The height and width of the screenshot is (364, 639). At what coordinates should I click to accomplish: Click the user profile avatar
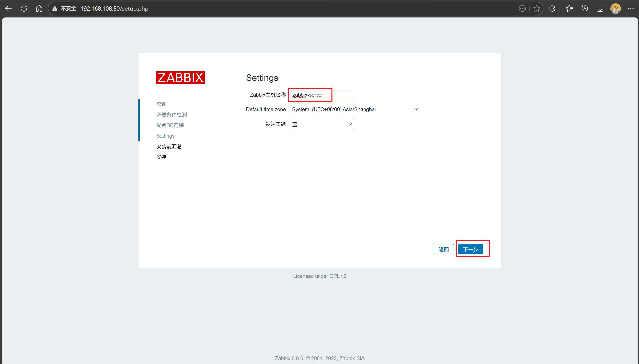click(x=615, y=9)
